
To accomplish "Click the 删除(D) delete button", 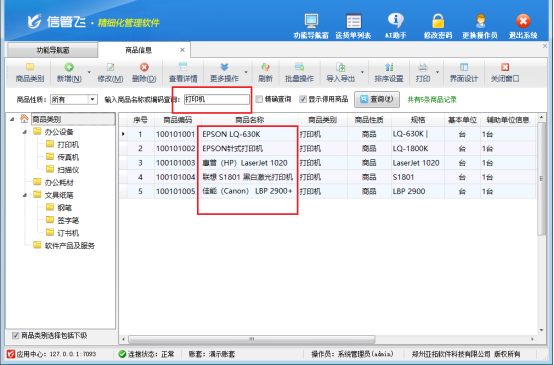I will [144, 73].
